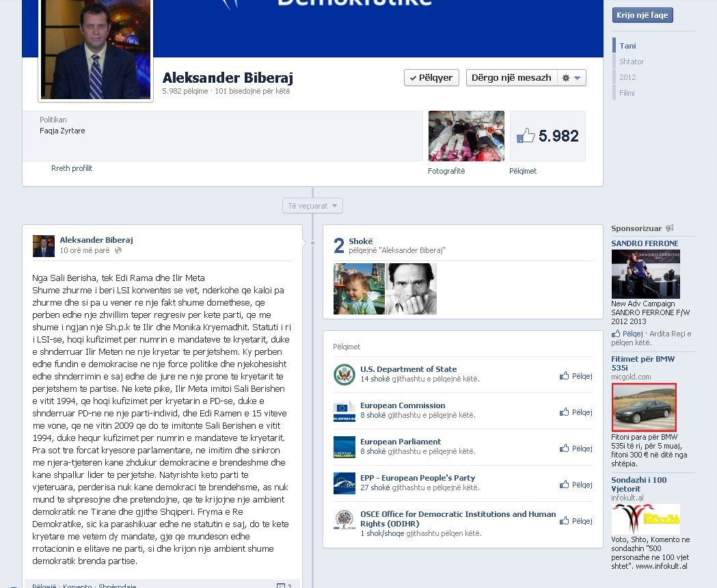Expand the Të veçuarat dropdown

click(312, 206)
